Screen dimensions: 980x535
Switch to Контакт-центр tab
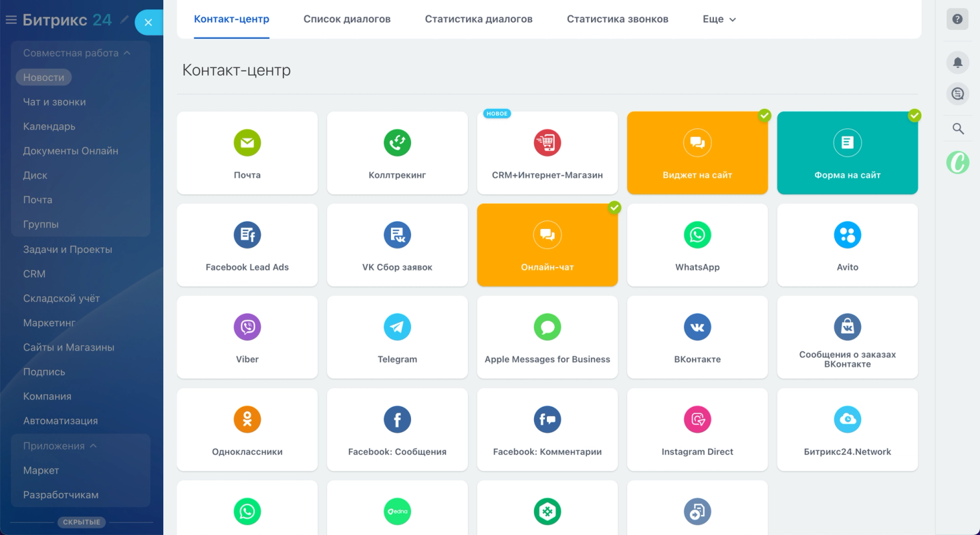[x=231, y=19]
